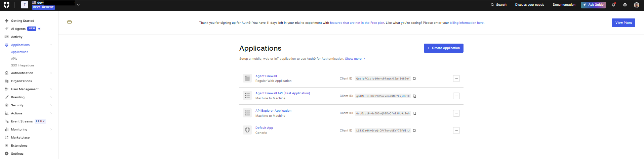Expand the Branding section chevron

tap(51, 97)
